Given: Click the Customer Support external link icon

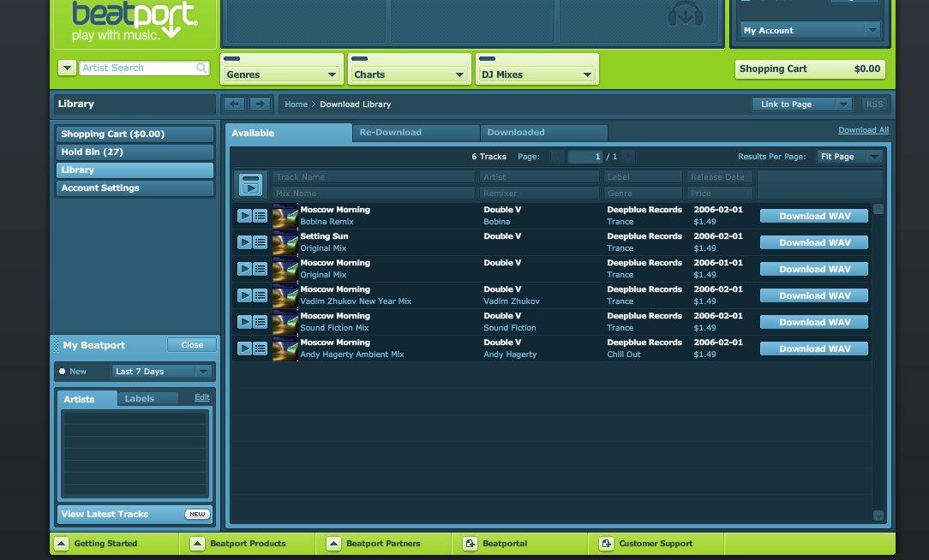Looking at the screenshot, I should point(606,544).
